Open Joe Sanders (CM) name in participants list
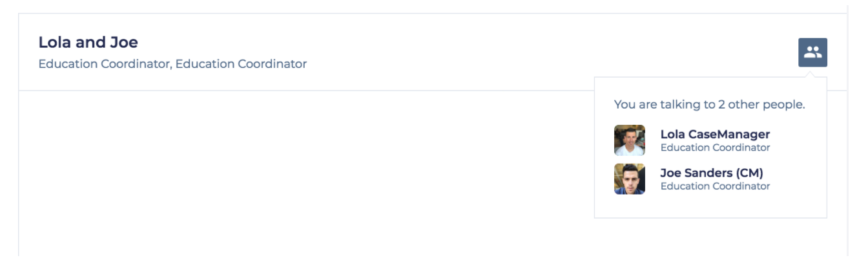868x260 pixels. click(x=711, y=173)
